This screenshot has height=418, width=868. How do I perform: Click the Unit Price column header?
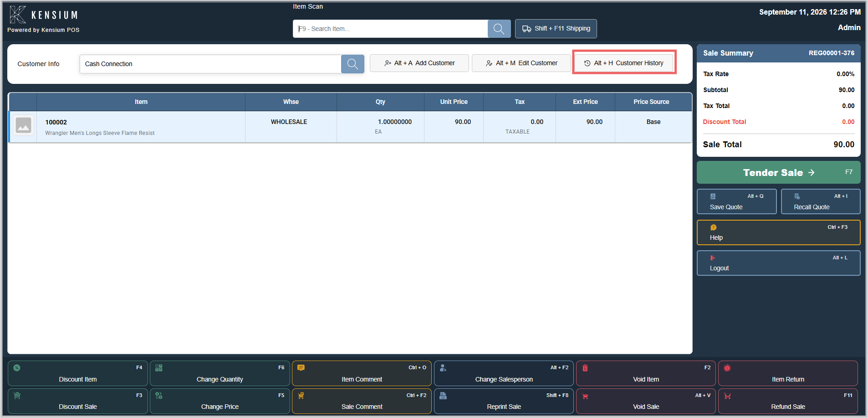click(x=454, y=102)
